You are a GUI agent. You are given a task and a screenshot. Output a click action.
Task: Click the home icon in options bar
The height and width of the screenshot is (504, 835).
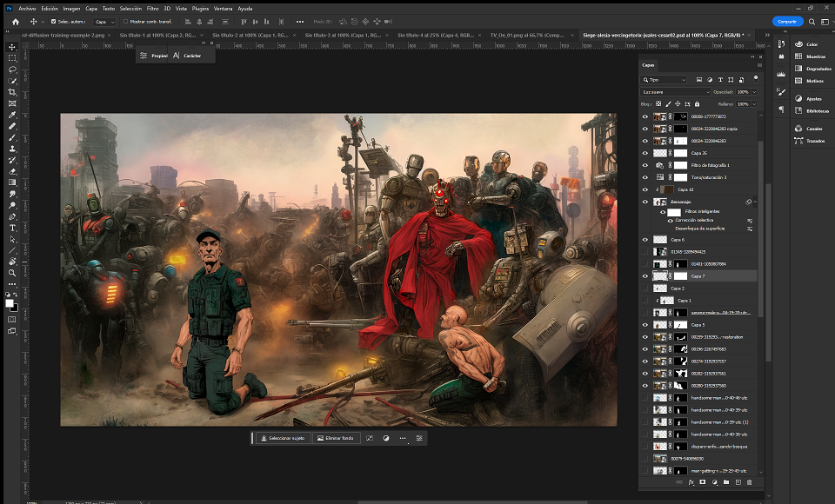click(x=16, y=22)
